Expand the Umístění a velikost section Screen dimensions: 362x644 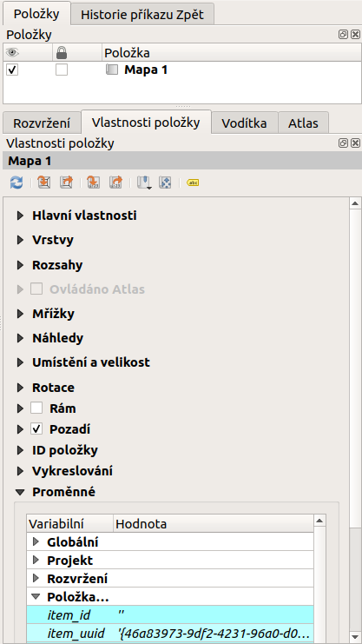[x=20, y=362]
